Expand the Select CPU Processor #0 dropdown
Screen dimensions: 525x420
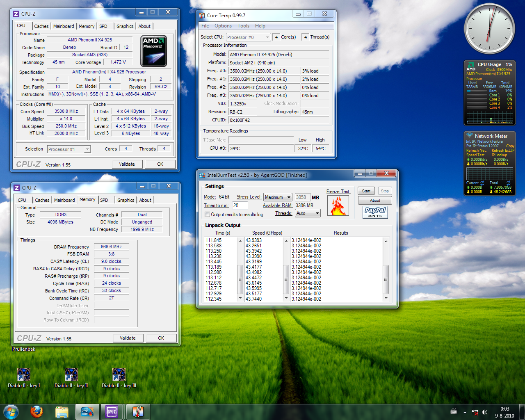[x=248, y=37]
